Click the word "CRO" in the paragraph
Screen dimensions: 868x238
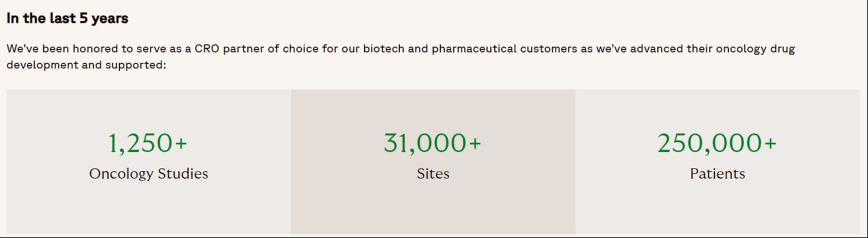(206, 49)
